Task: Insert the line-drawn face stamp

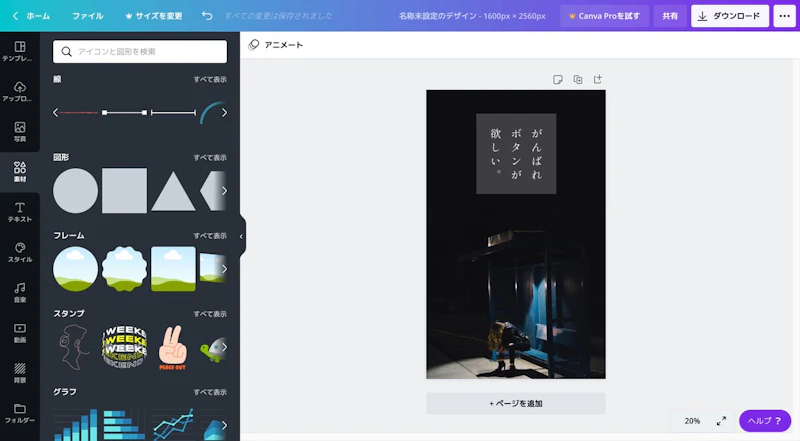Action: click(74, 347)
